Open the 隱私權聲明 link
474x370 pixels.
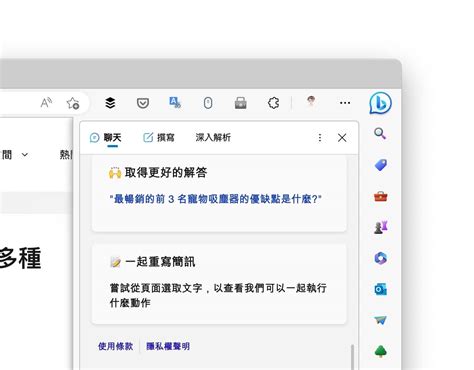point(168,346)
